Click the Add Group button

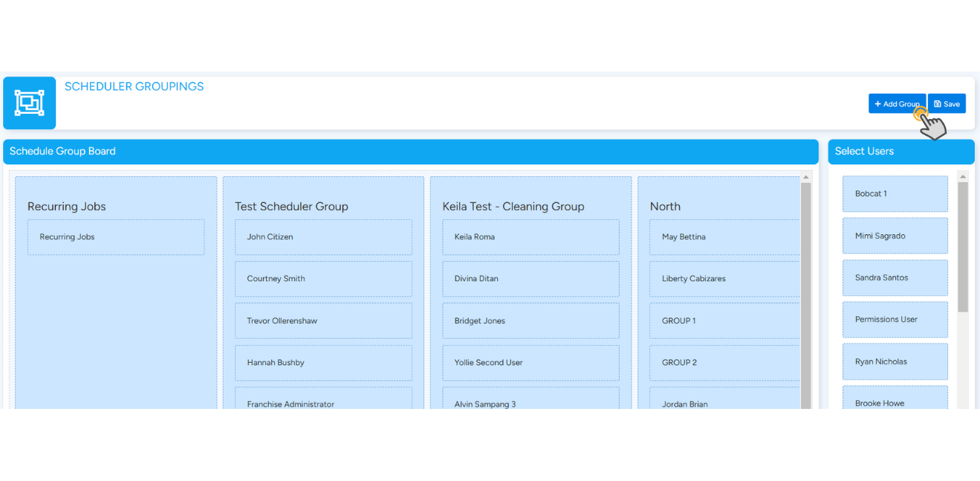(x=896, y=104)
